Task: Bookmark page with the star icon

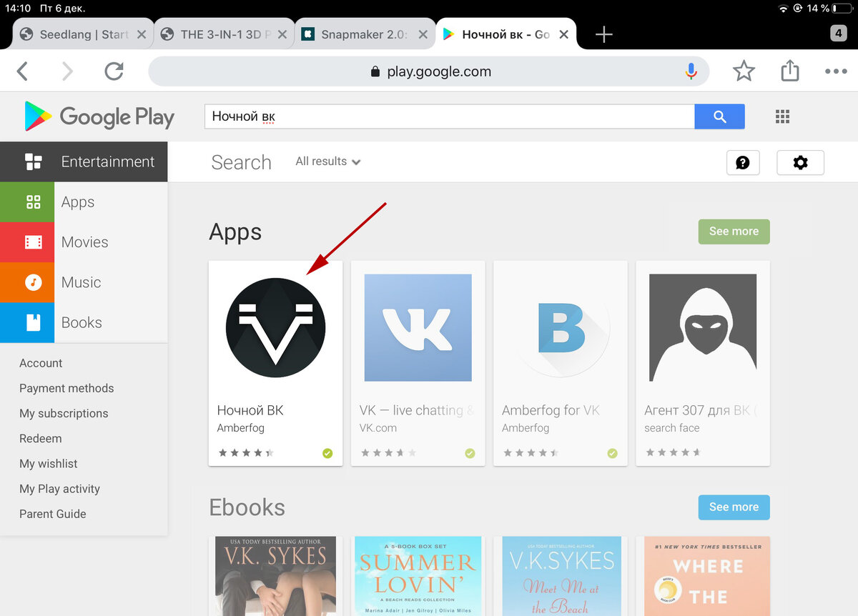Action: 744,71
